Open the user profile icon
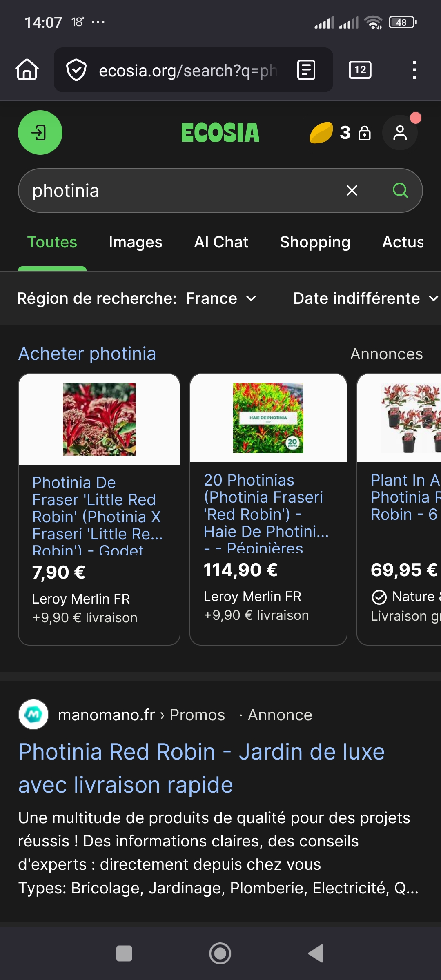Screen dimensions: 441x980 400,133
